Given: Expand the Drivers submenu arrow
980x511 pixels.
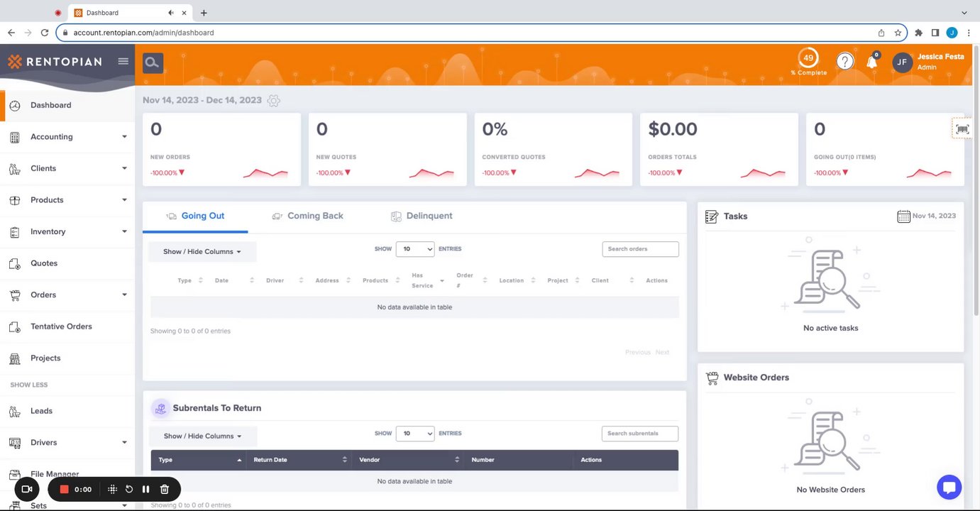Looking at the screenshot, I should click(124, 443).
